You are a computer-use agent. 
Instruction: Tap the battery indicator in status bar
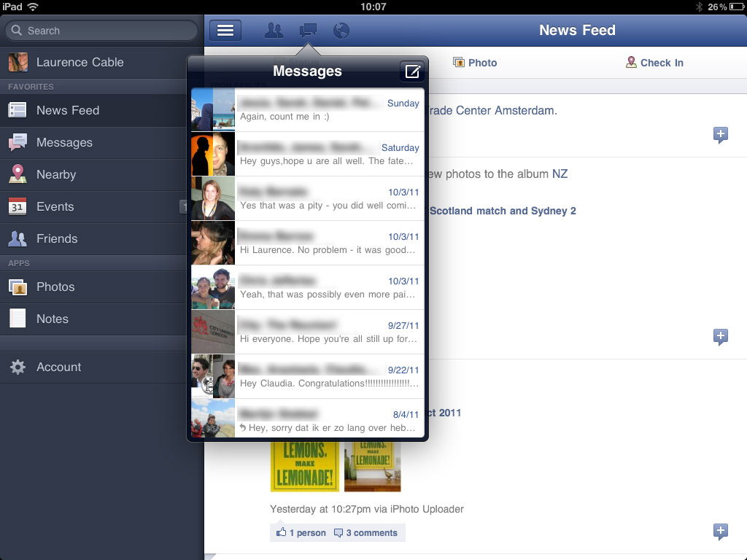pos(737,7)
